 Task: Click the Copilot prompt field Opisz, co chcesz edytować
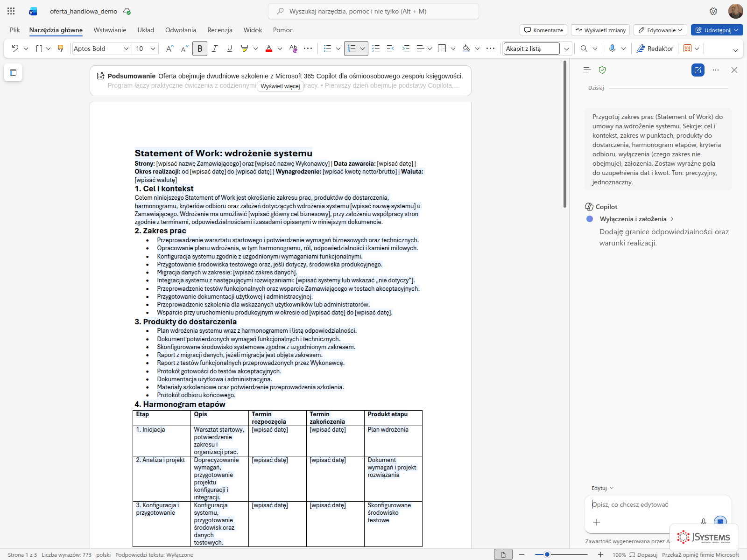click(x=658, y=504)
